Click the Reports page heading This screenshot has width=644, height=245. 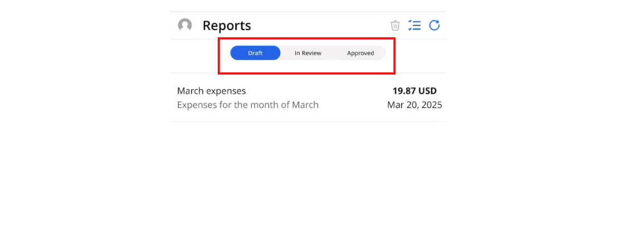[227, 26]
